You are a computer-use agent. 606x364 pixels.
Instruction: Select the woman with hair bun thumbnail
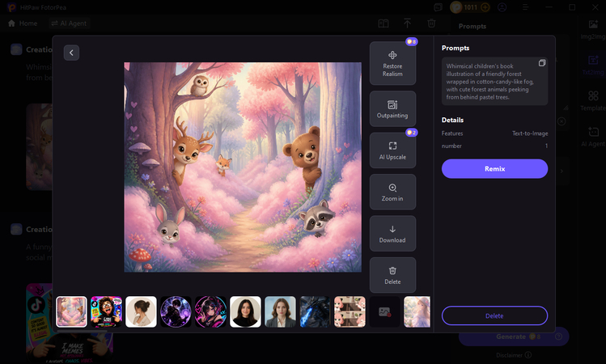(141, 312)
